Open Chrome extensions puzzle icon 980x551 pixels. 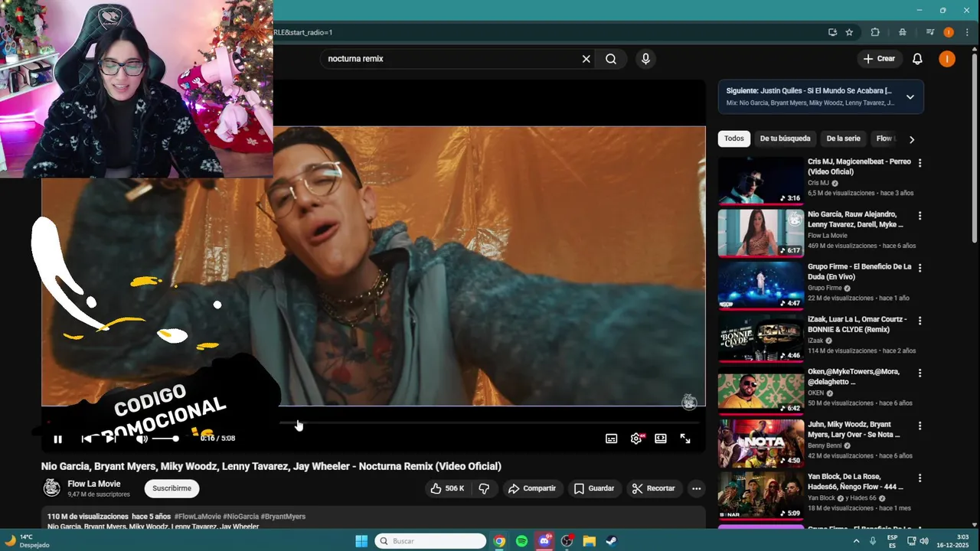(875, 32)
